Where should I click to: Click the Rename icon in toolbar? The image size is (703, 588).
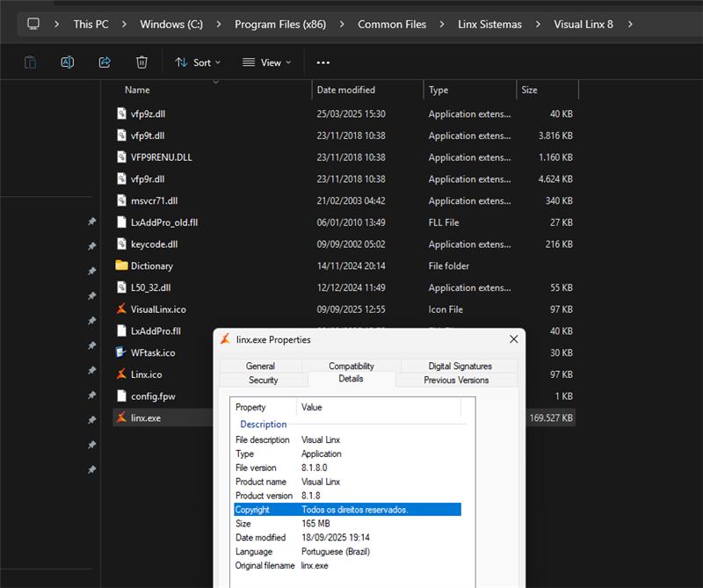[x=67, y=62]
